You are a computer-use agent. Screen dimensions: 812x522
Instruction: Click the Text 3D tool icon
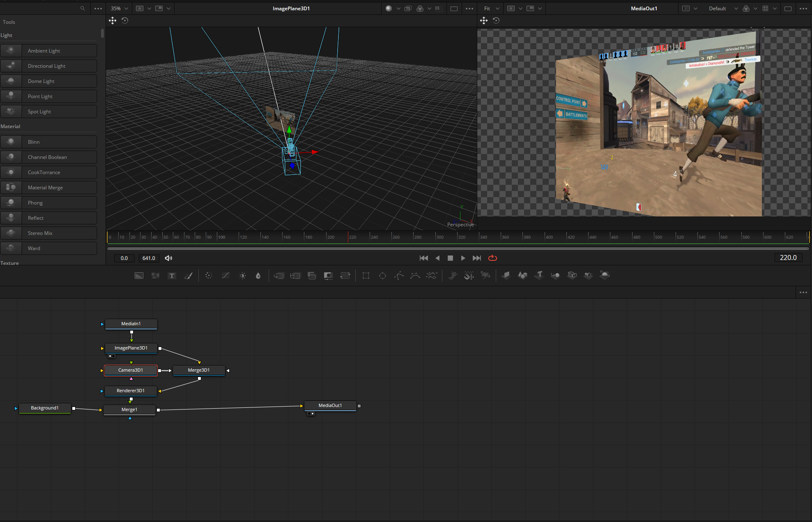[539, 275]
